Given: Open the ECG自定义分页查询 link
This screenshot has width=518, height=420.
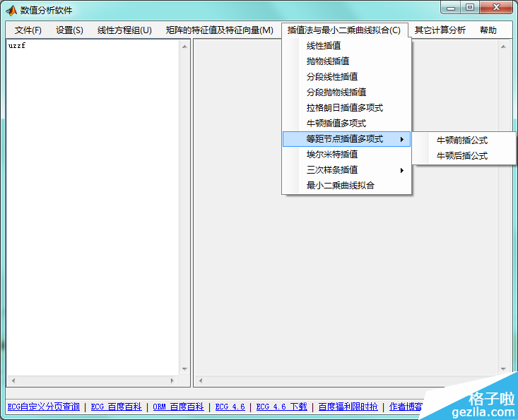Looking at the screenshot, I should (x=43, y=407).
